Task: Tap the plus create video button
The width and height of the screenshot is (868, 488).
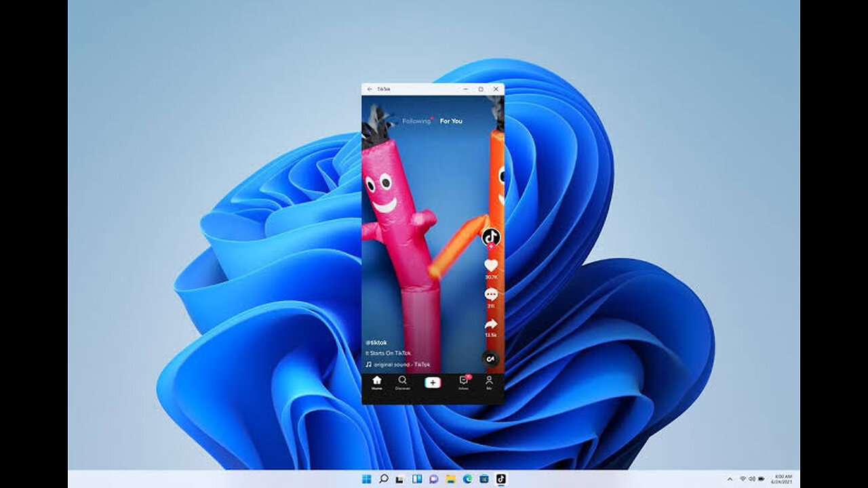Action: click(x=433, y=383)
